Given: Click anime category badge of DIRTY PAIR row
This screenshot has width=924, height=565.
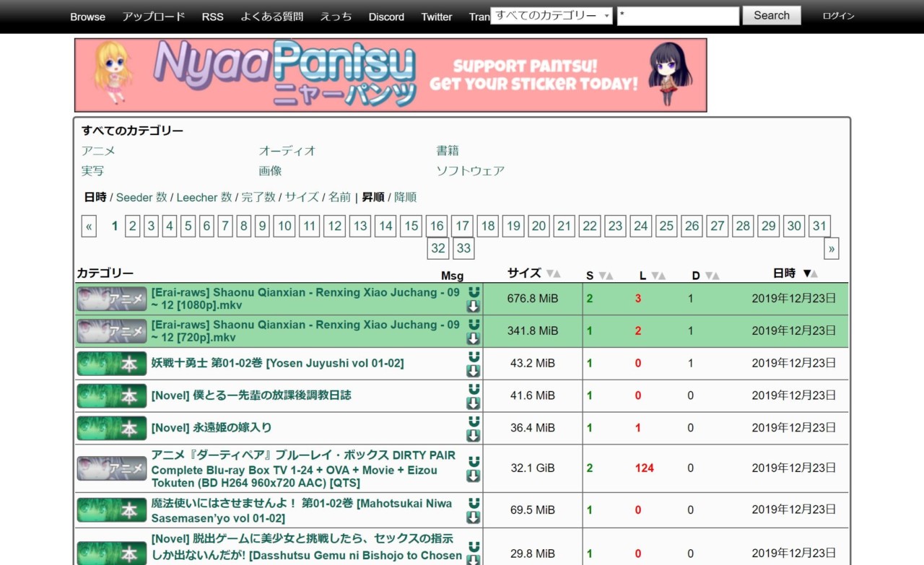Looking at the screenshot, I should point(112,468).
